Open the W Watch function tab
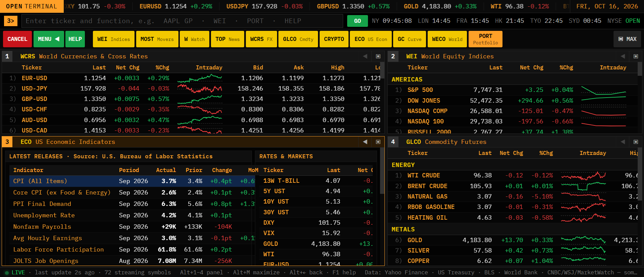This screenshot has height=277, width=644. (195, 39)
